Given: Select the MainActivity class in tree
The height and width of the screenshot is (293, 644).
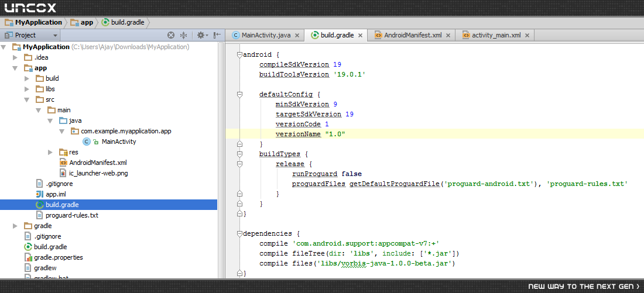Looking at the screenshot, I should point(119,142).
